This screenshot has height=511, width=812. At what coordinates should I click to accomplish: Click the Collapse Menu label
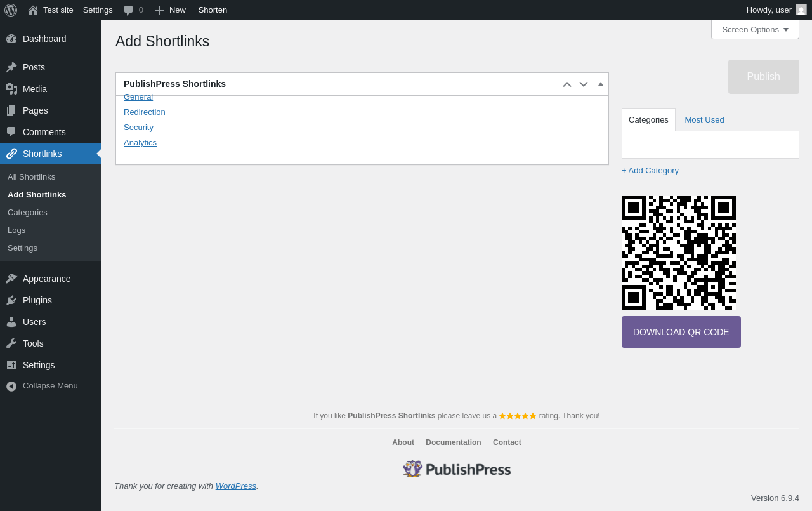pos(50,386)
